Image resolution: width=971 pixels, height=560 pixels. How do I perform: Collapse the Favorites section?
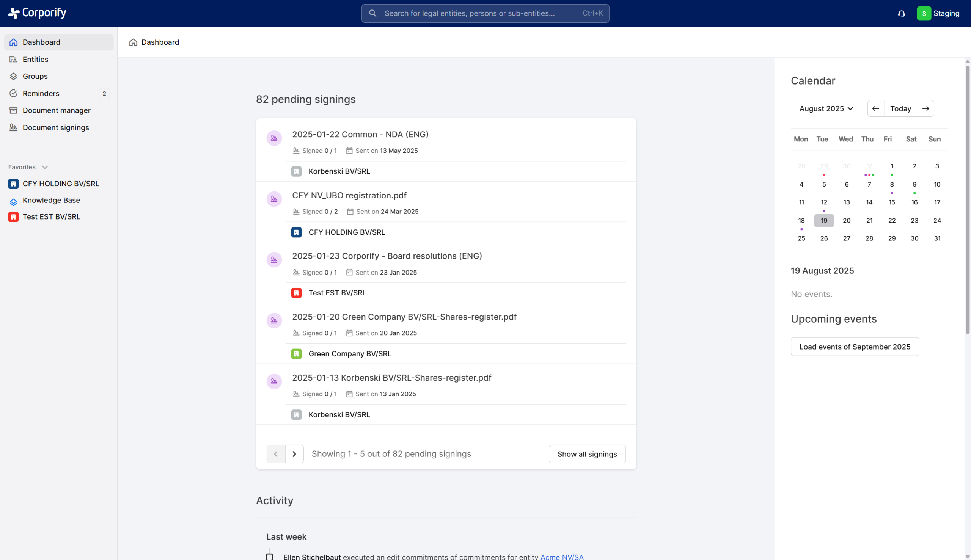tap(45, 167)
